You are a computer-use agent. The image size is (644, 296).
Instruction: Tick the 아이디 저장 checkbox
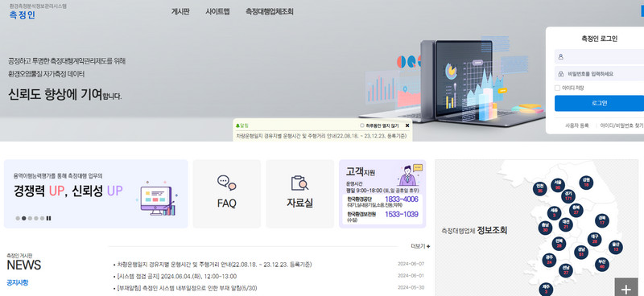point(557,88)
